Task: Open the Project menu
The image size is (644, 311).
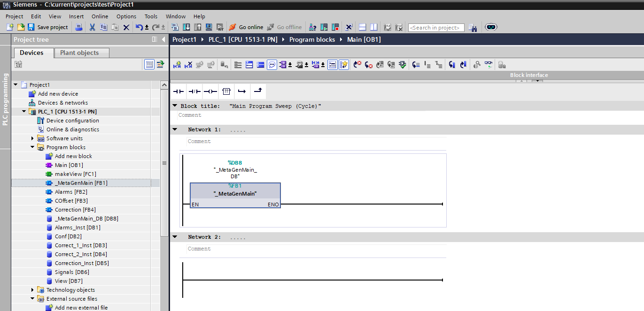Action: click(15, 16)
